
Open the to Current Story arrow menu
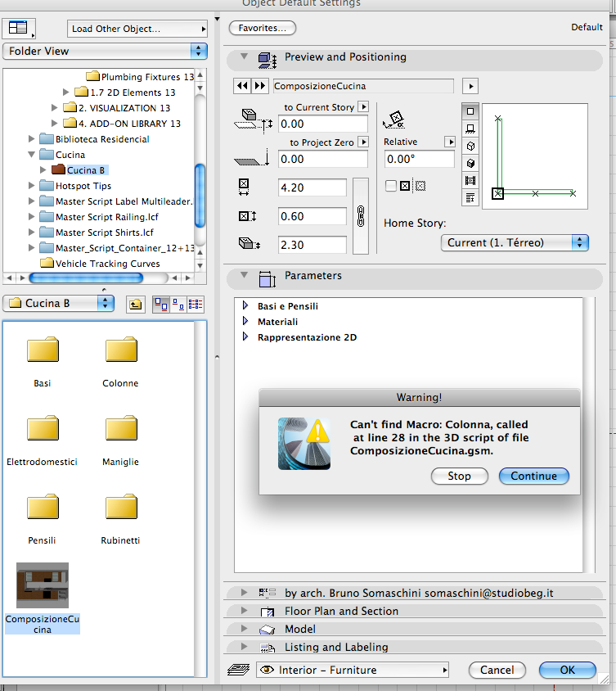364,106
